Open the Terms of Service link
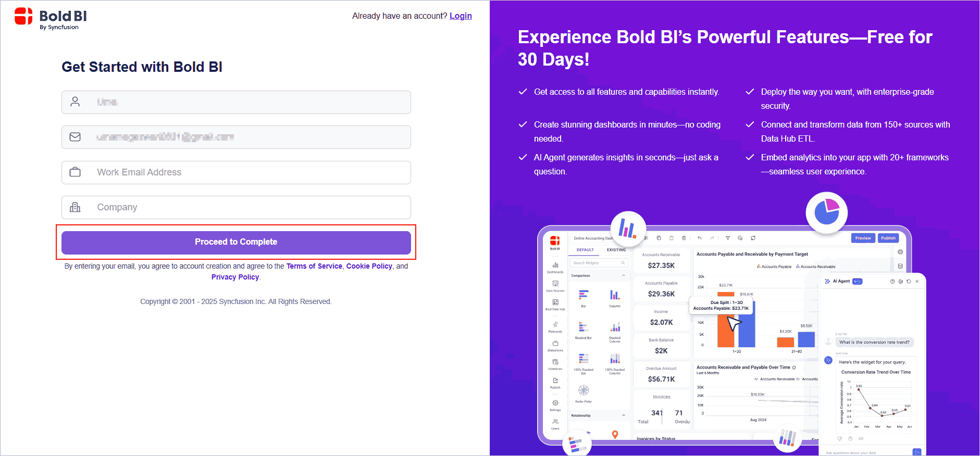 point(314,266)
